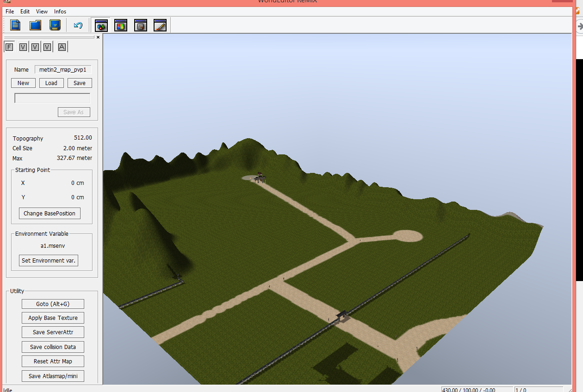Open the Edit menu

pos(25,11)
